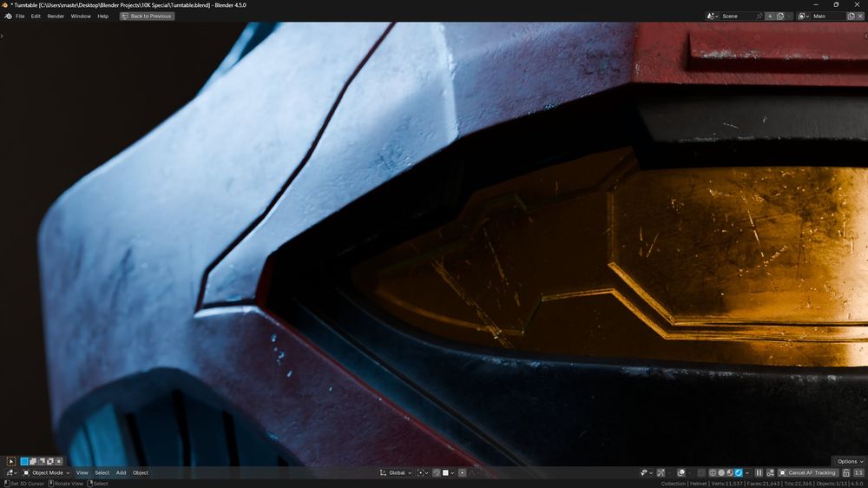
Task: Click the scene user count number
Action: pyautogui.click(x=770, y=16)
